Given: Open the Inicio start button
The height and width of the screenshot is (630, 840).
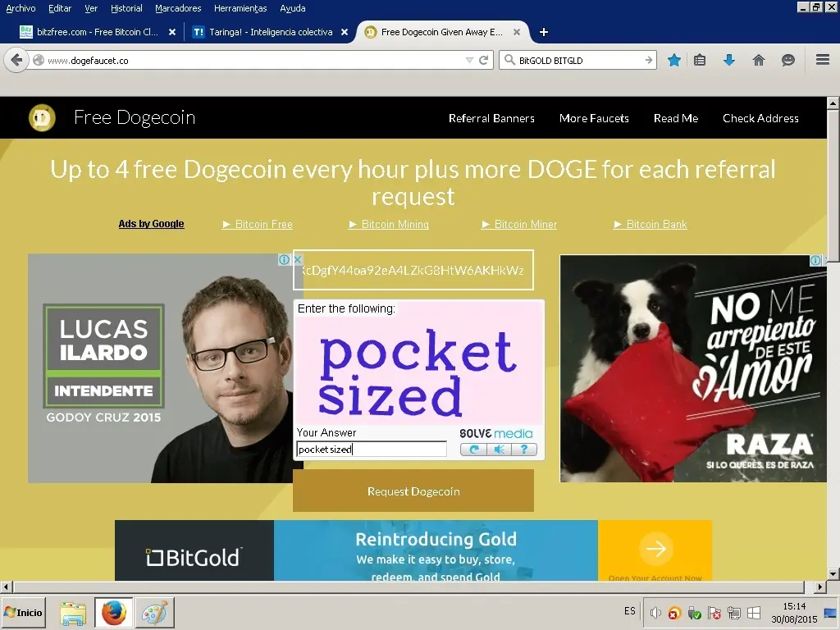Looking at the screenshot, I should coord(24,613).
